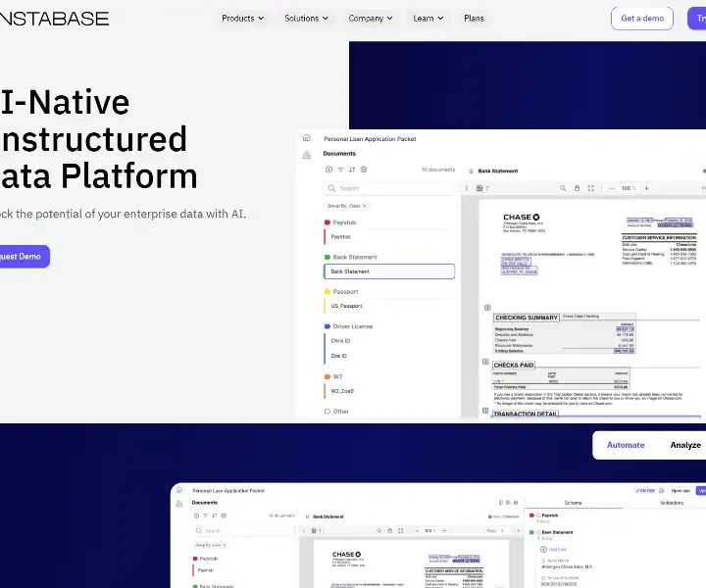Select text T tool in upper viewer toolbar

[487, 188]
